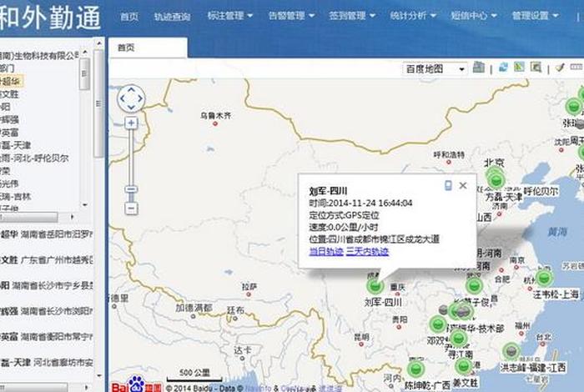Select the 瑞-吉林 item in the staff tree
Viewport: 584px width, 392px height.
16,196
